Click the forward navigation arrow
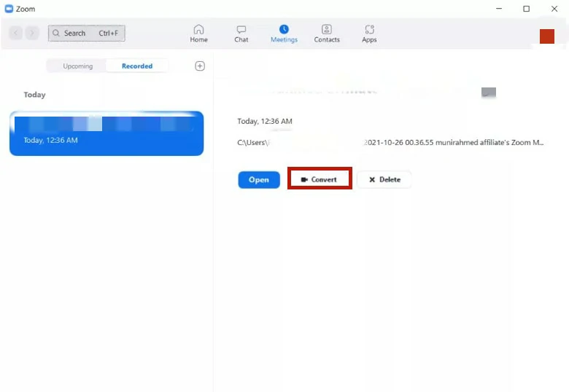This screenshot has height=392, width=569. [32, 33]
